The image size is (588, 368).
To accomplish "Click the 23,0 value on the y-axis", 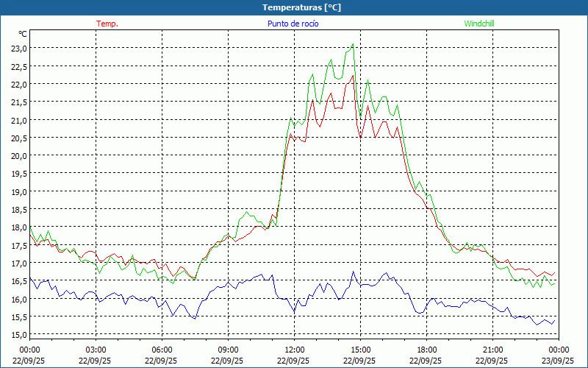I will click(18, 48).
